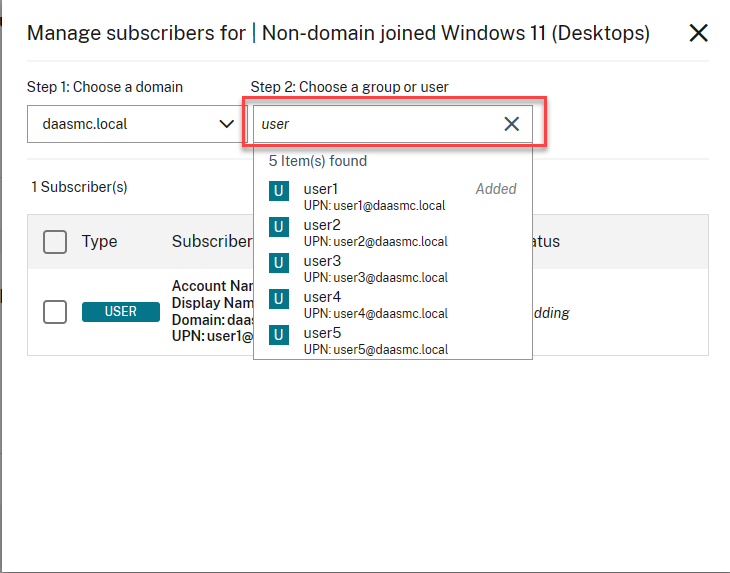Close the Manage subscribers dialog
Image resolution: width=730 pixels, height=573 pixels.
699,33
